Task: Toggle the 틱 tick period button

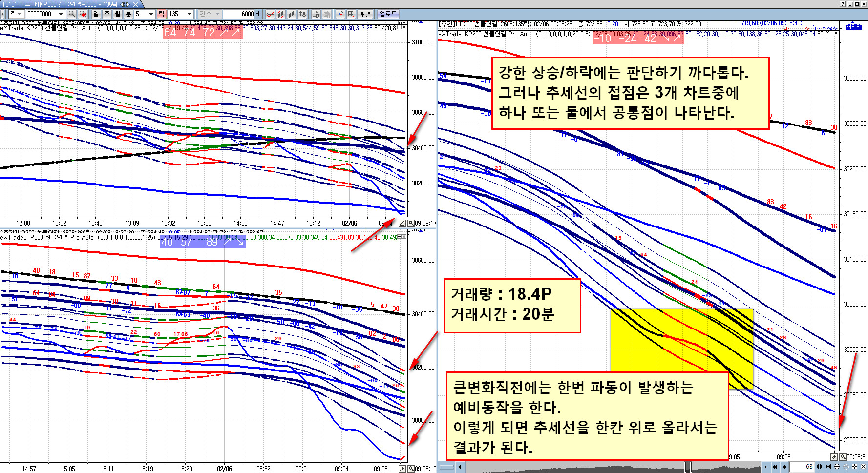Action: (161, 14)
